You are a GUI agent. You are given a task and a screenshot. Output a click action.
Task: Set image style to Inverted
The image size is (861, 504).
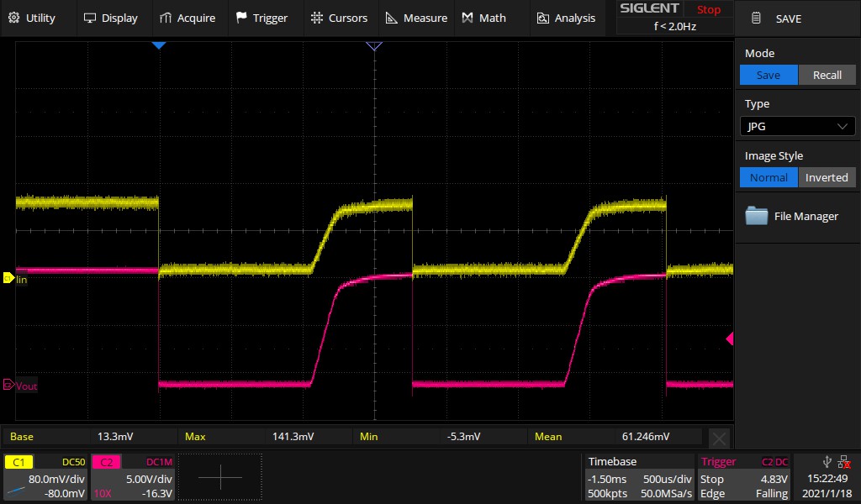[827, 178]
